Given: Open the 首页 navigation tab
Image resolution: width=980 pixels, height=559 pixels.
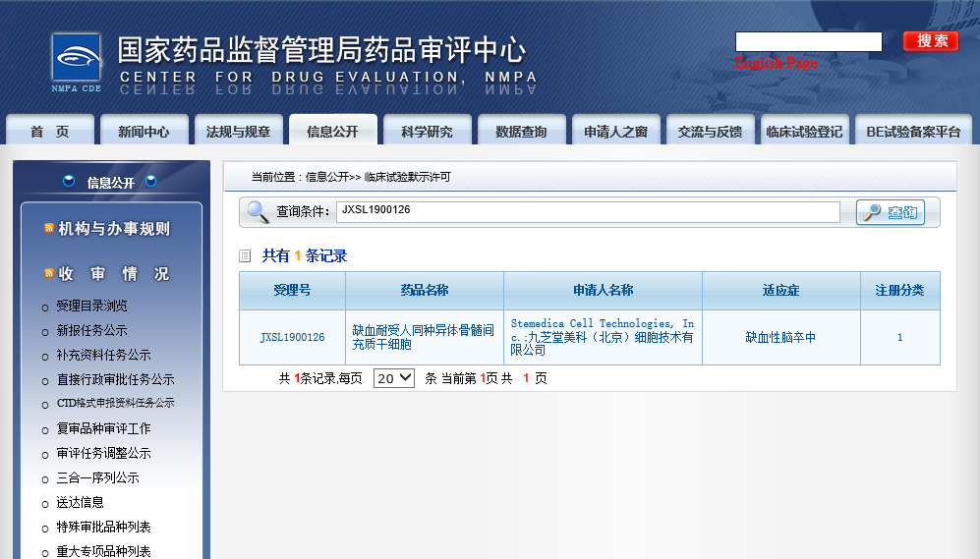Looking at the screenshot, I should coord(50,132).
